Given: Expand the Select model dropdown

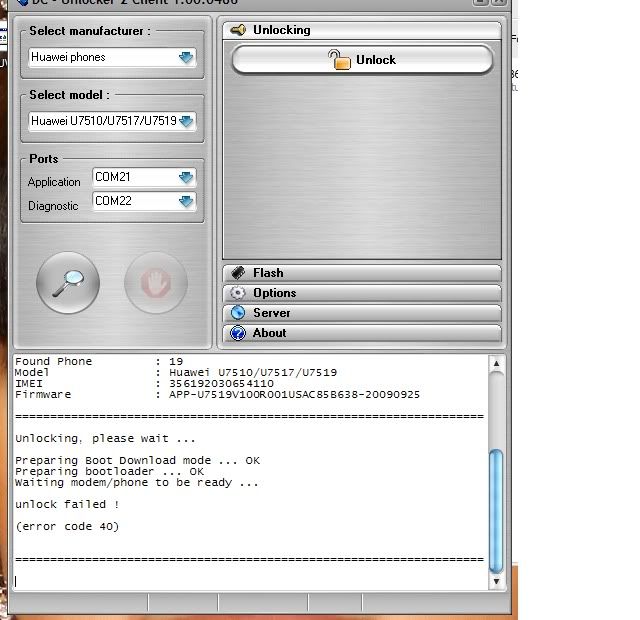Looking at the screenshot, I should (186, 121).
